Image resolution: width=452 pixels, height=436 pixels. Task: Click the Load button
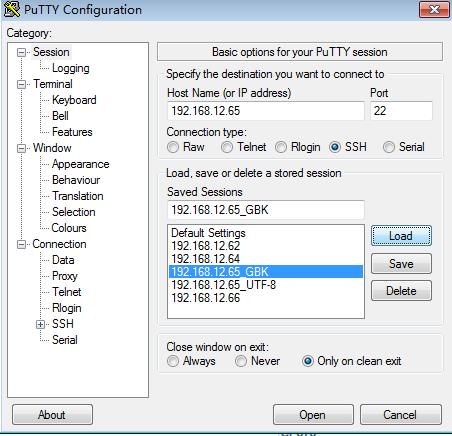[x=401, y=236]
